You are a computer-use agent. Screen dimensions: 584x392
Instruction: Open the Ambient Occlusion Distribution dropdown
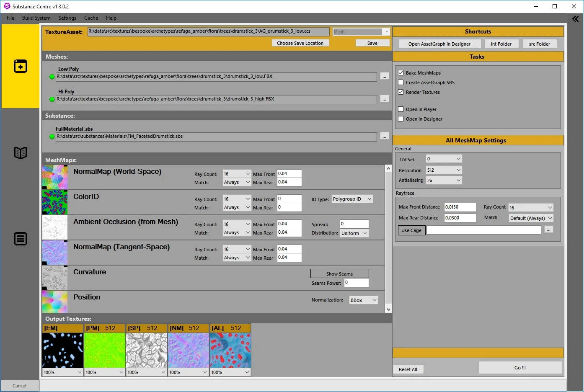point(354,233)
